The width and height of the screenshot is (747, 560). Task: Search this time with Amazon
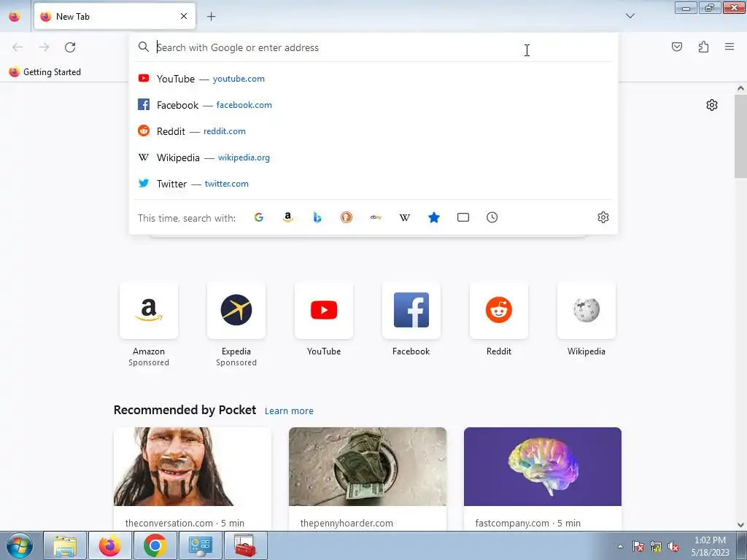tap(287, 217)
